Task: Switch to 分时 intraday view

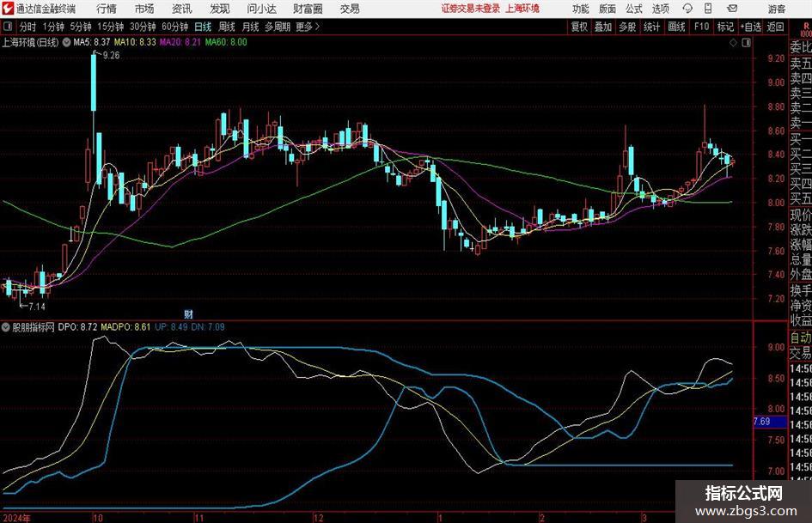Action: [27, 27]
